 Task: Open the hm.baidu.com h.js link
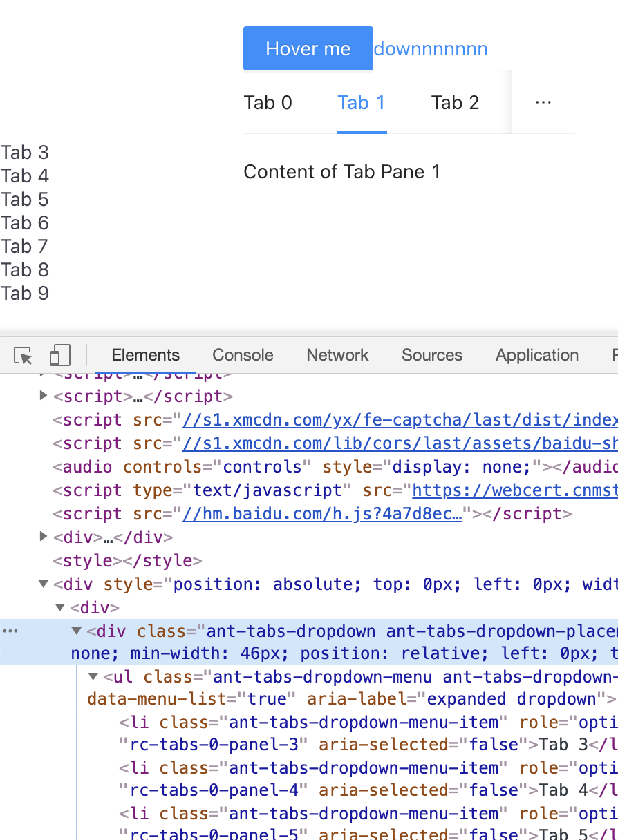click(x=321, y=514)
